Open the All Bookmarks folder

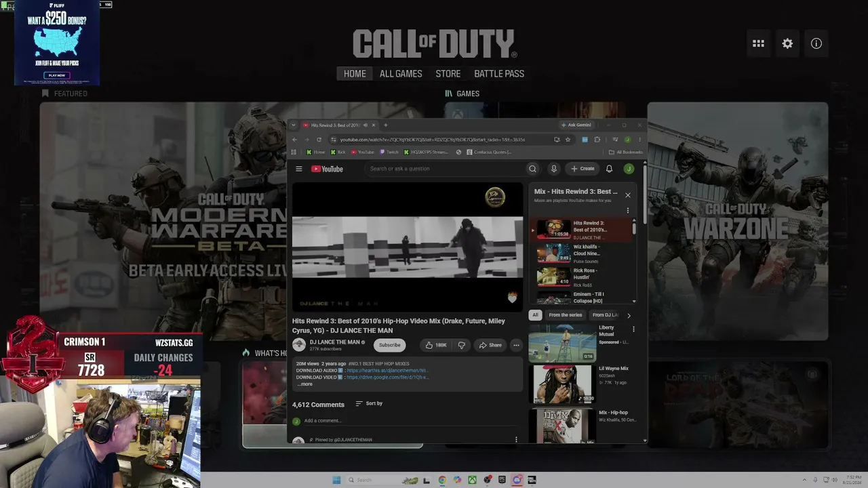point(625,152)
